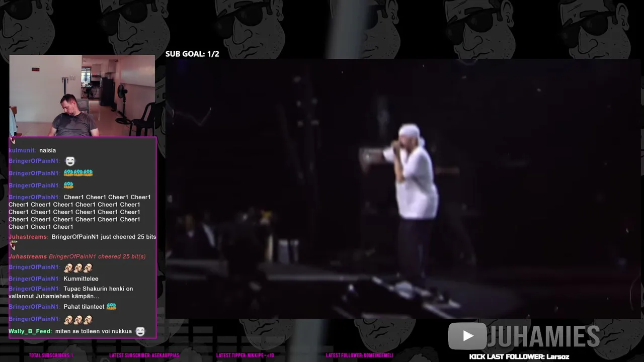Click the YouTube play logo beside JUHAMIES
The image size is (644, 362).
click(467, 336)
